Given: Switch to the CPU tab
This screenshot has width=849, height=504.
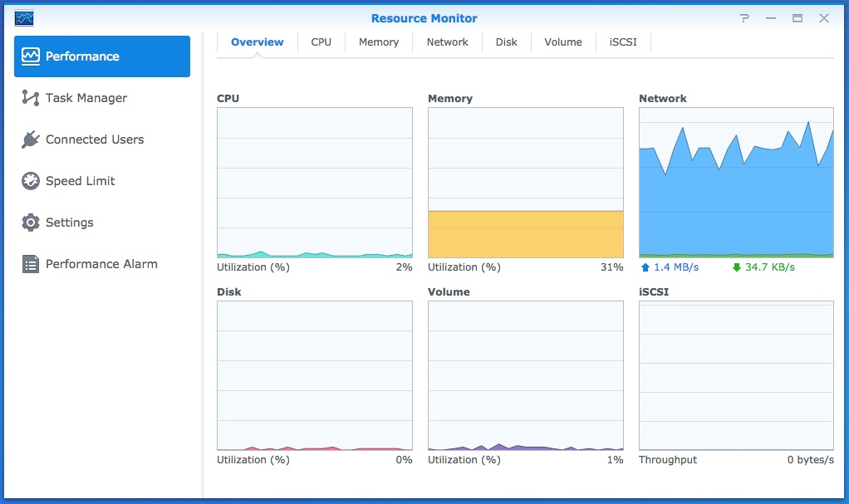Looking at the screenshot, I should point(321,42).
